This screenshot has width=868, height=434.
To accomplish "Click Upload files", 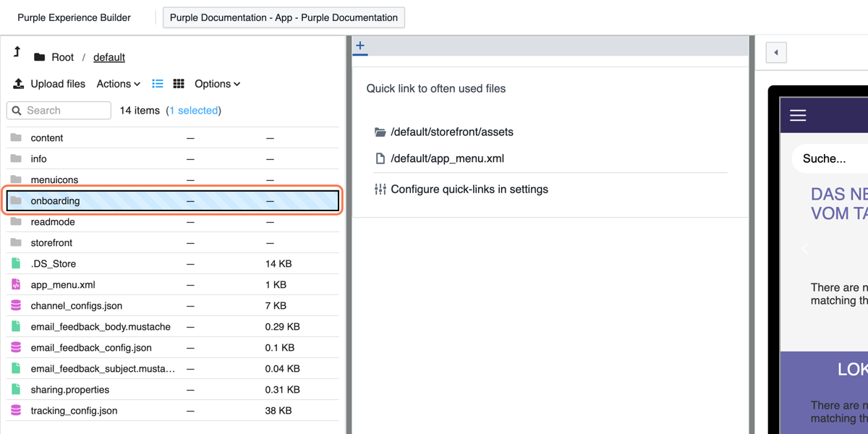I will (x=49, y=84).
